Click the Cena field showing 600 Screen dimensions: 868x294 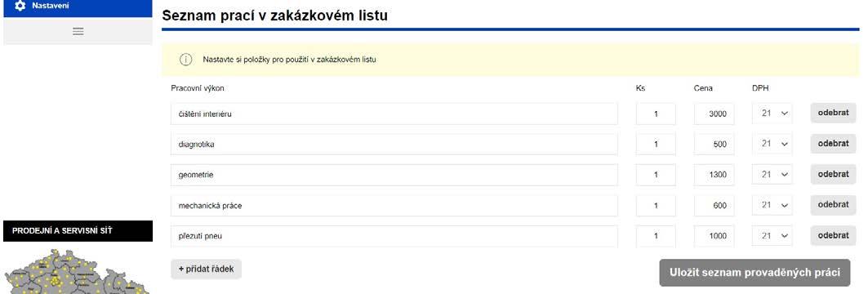click(714, 206)
